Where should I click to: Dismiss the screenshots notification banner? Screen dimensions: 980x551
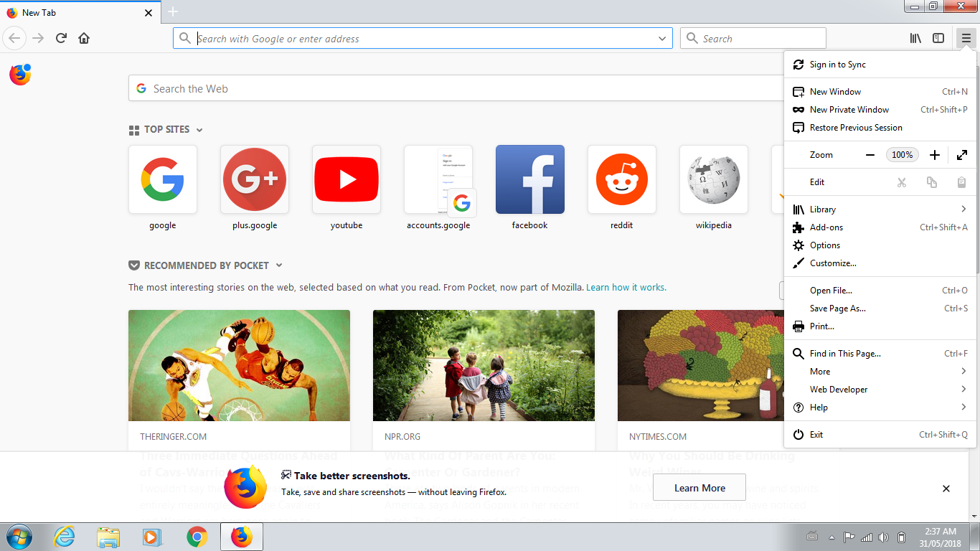946,489
